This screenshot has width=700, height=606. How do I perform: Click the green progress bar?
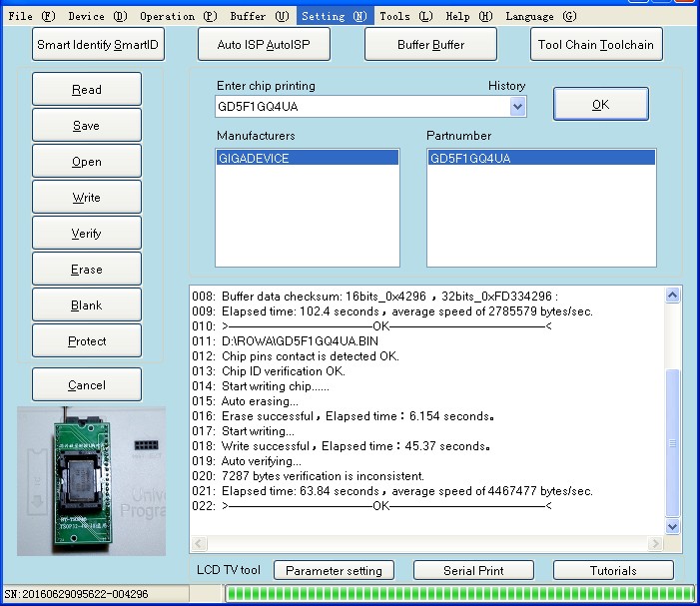click(x=457, y=594)
